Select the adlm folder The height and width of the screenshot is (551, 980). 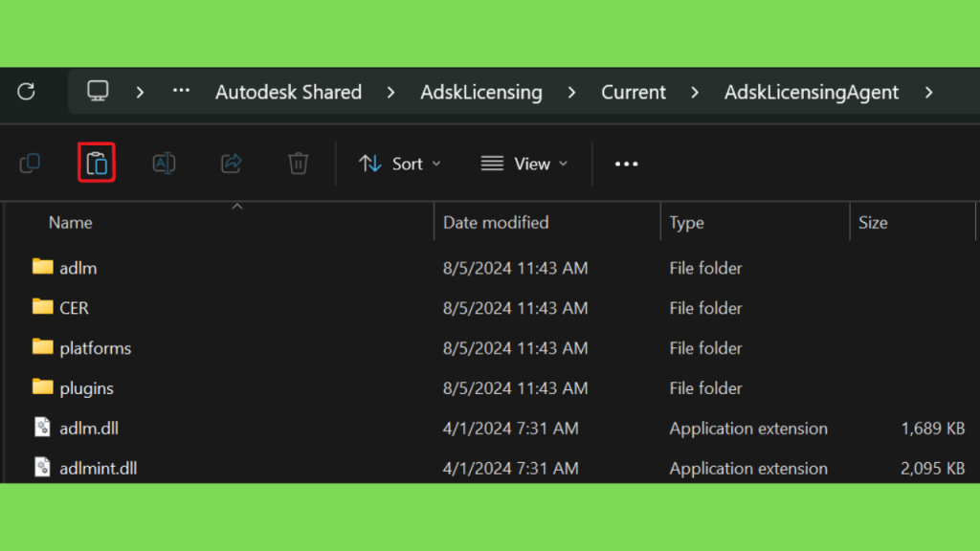[78, 268]
